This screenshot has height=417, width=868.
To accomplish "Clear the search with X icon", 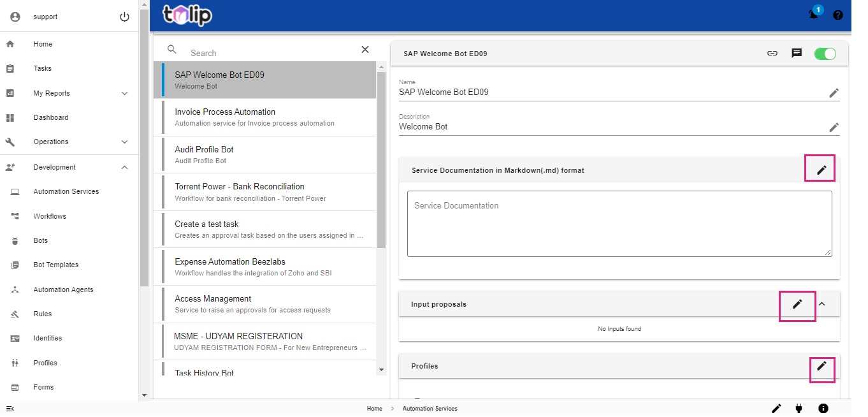I will [x=365, y=50].
